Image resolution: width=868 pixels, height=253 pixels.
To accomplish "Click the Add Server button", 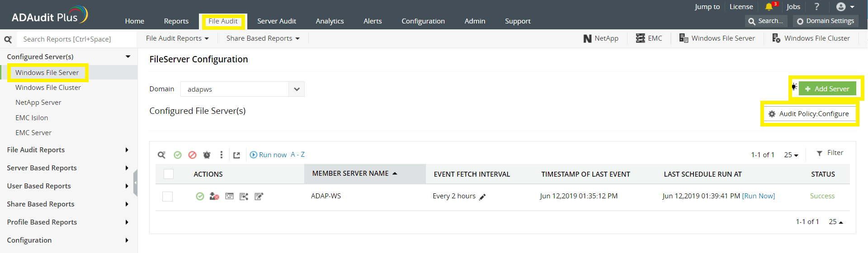I will [x=827, y=89].
